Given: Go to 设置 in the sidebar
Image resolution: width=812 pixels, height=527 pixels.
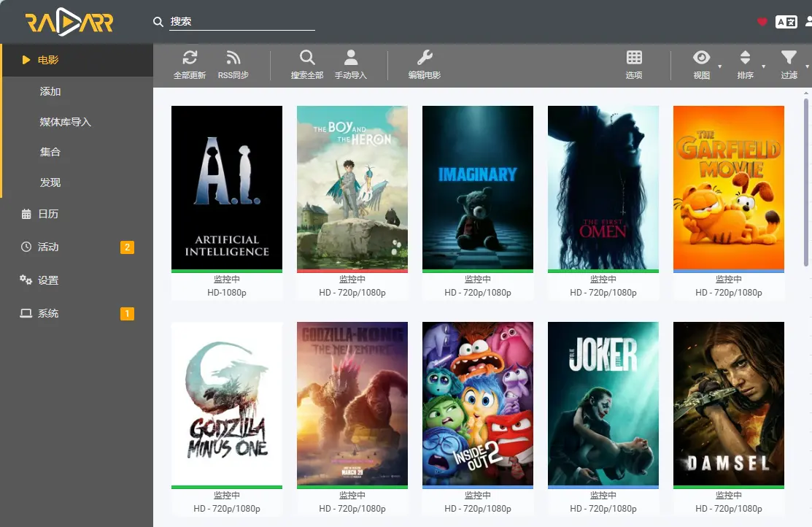Looking at the screenshot, I should coord(48,280).
